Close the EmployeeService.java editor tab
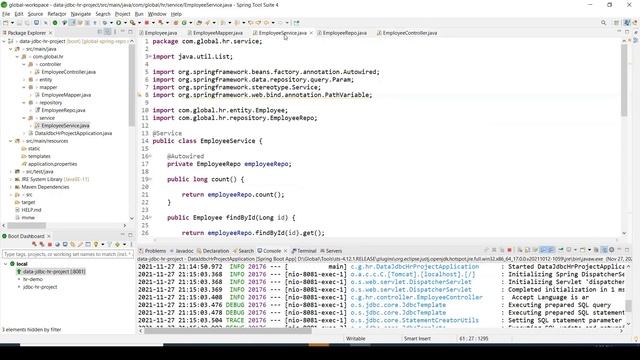640x360 pixels. point(311,33)
